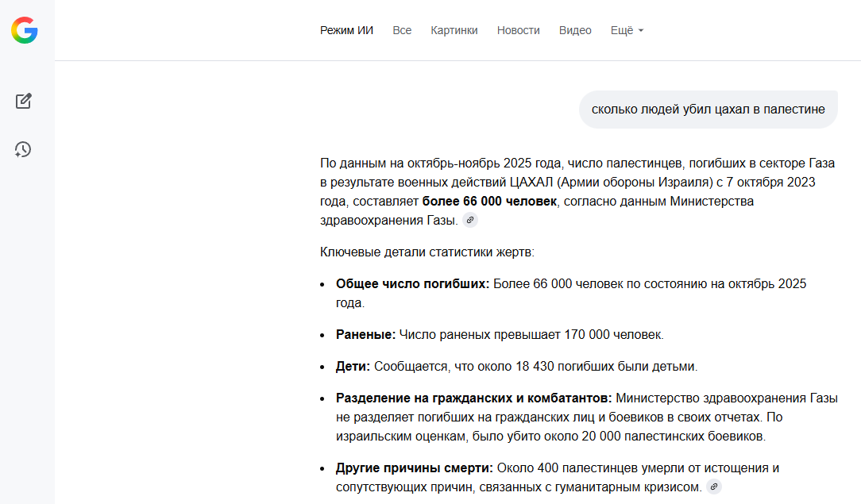Click "Разделение на гражданских и комбатантов:" label
Image resolution: width=861 pixels, height=504 pixels.
coord(473,398)
